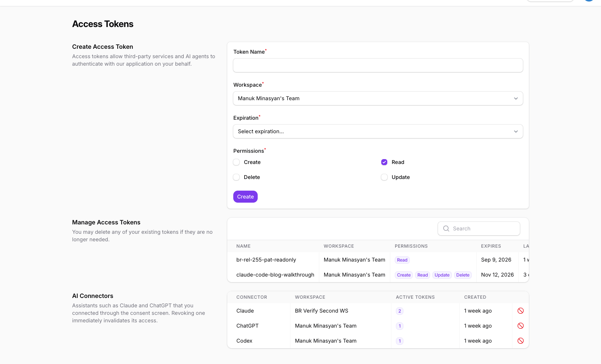Focus the Token Name field
601x364 pixels.
(x=378, y=65)
